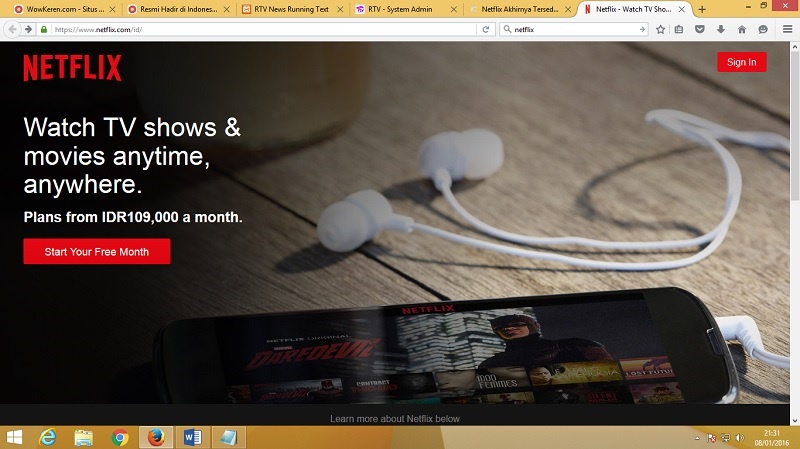The width and height of the screenshot is (800, 449).
Task: Switch to Firefox taskbar icon
Action: 156,437
